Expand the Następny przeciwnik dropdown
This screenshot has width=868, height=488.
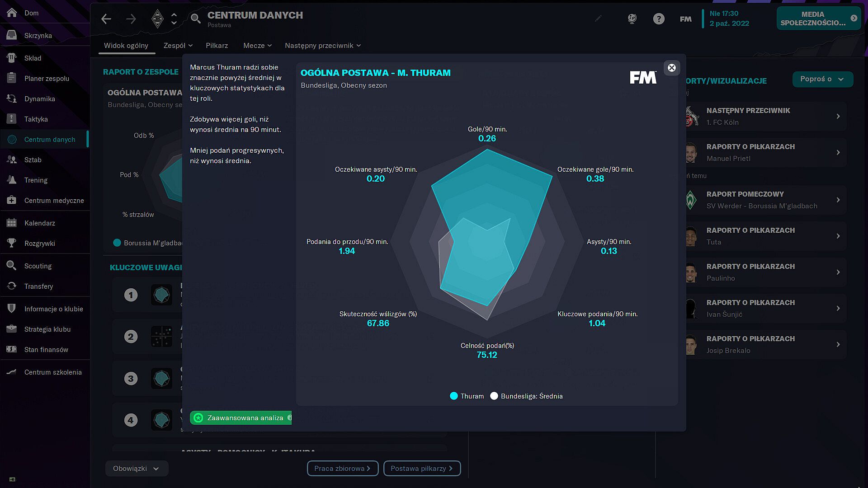(x=322, y=46)
